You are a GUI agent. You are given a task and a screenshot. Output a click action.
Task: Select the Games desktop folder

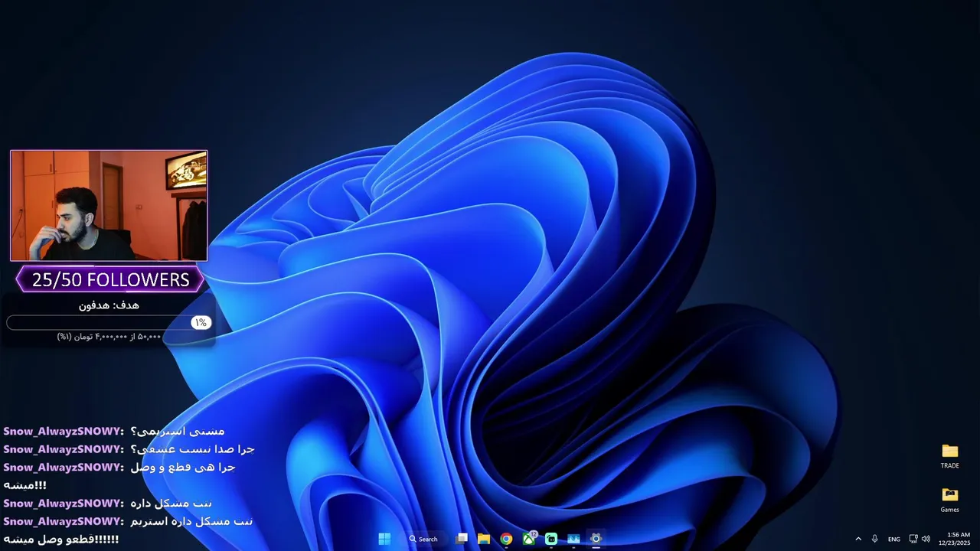949,500
